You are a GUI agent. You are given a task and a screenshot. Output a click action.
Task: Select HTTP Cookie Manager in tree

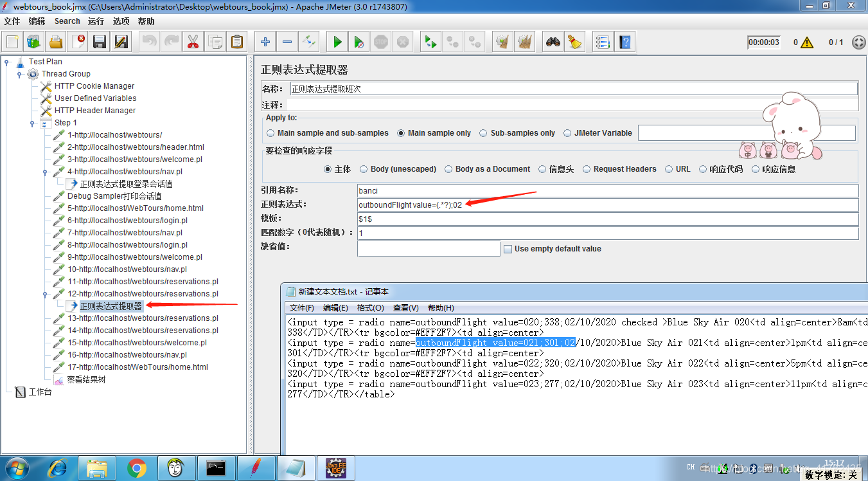(94, 86)
